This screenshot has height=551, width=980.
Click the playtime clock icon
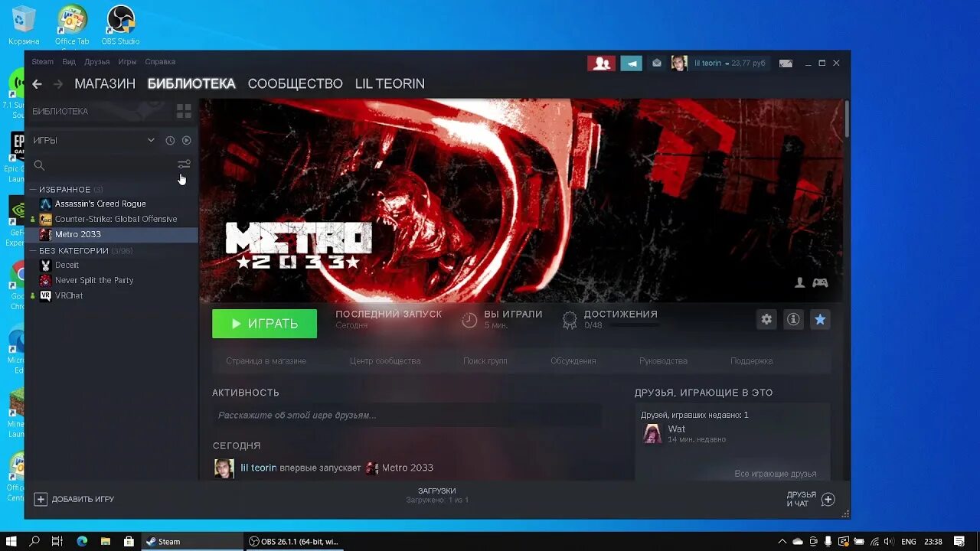(x=469, y=320)
